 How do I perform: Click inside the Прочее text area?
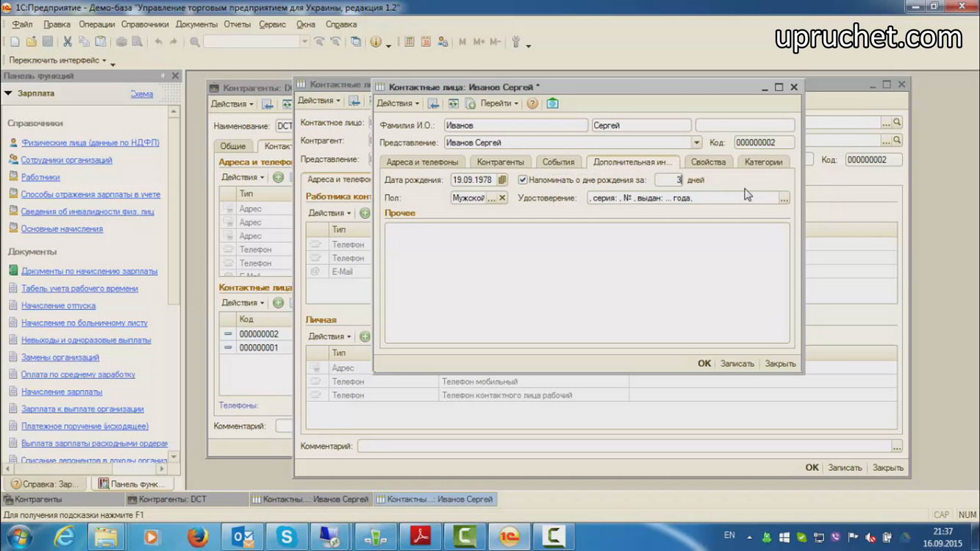[587, 283]
